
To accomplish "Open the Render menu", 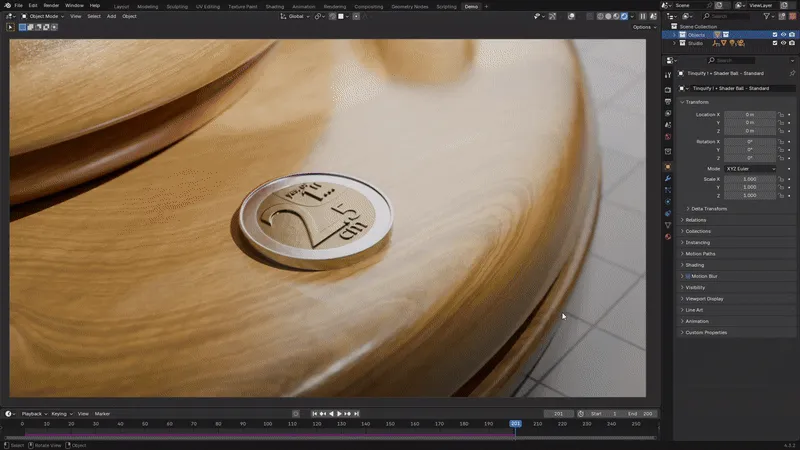I will point(51,6).
